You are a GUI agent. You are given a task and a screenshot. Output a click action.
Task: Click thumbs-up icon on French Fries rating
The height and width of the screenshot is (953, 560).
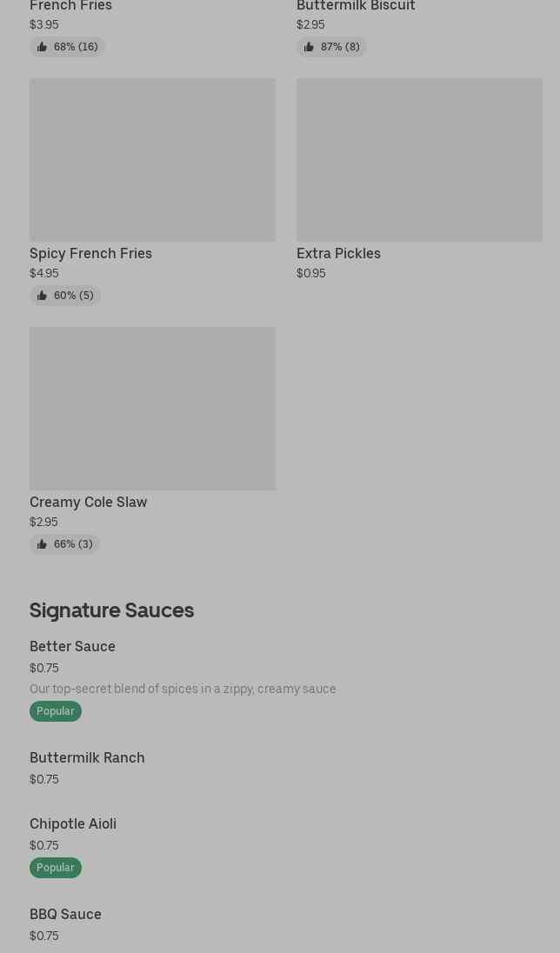tap(42, 47)
